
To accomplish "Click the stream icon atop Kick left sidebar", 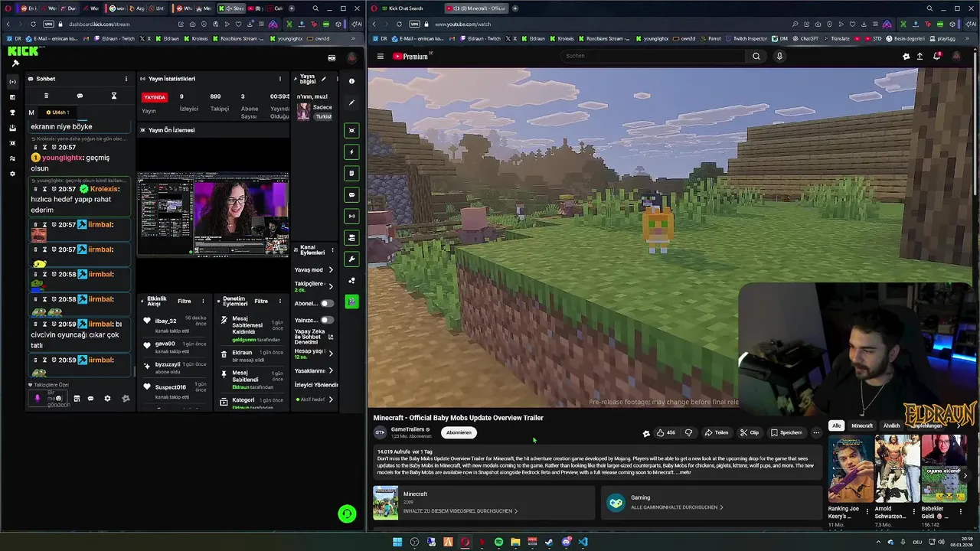I will pos(12,81).
